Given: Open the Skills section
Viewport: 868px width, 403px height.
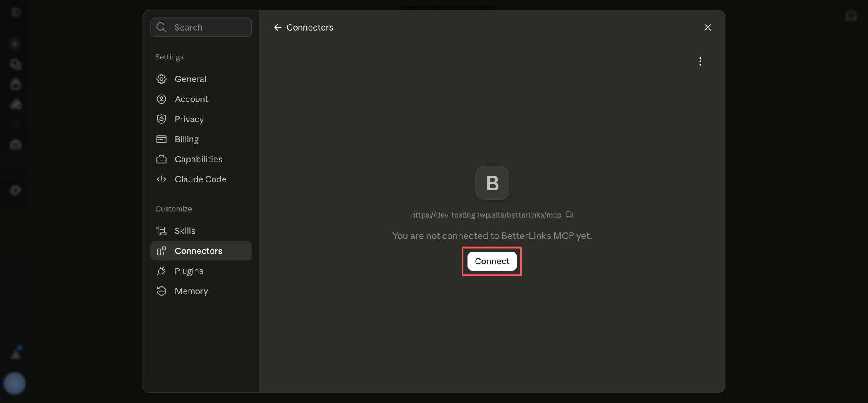Looking at the screenshot, I should tap(201, 231).
